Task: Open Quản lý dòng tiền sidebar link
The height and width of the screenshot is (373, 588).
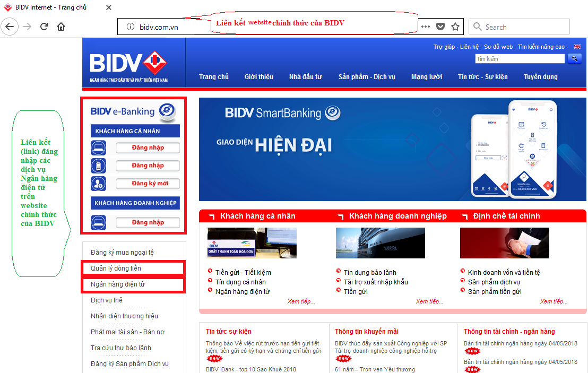Action: [x=116, y=268]
